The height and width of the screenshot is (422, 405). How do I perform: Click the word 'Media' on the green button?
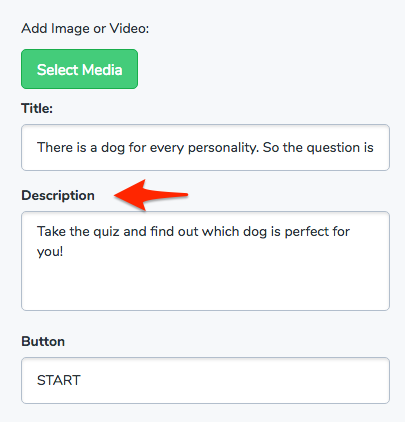click(102, 70)
